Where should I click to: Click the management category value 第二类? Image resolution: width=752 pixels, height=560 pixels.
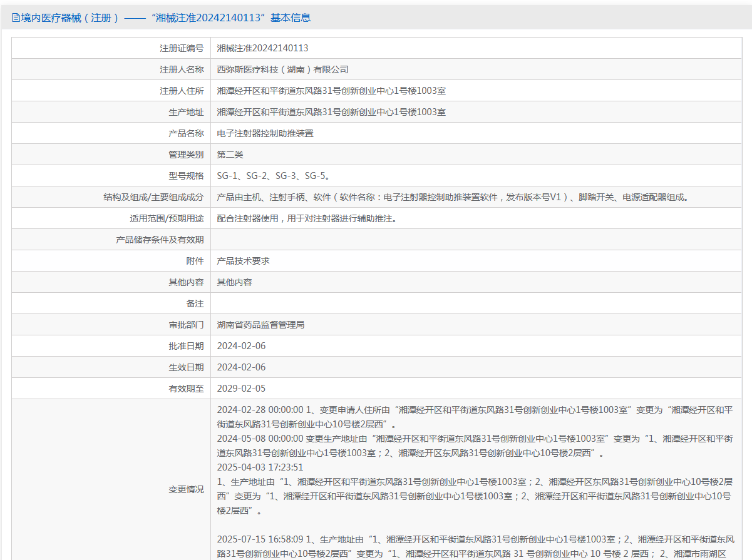click(230, 155)
